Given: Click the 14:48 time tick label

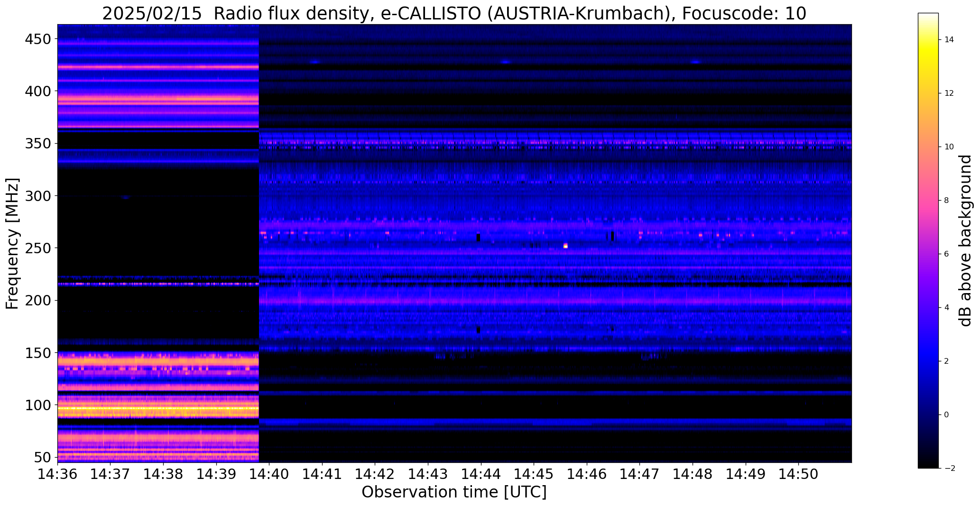Looking at the screenshot, I should (693, 474).
